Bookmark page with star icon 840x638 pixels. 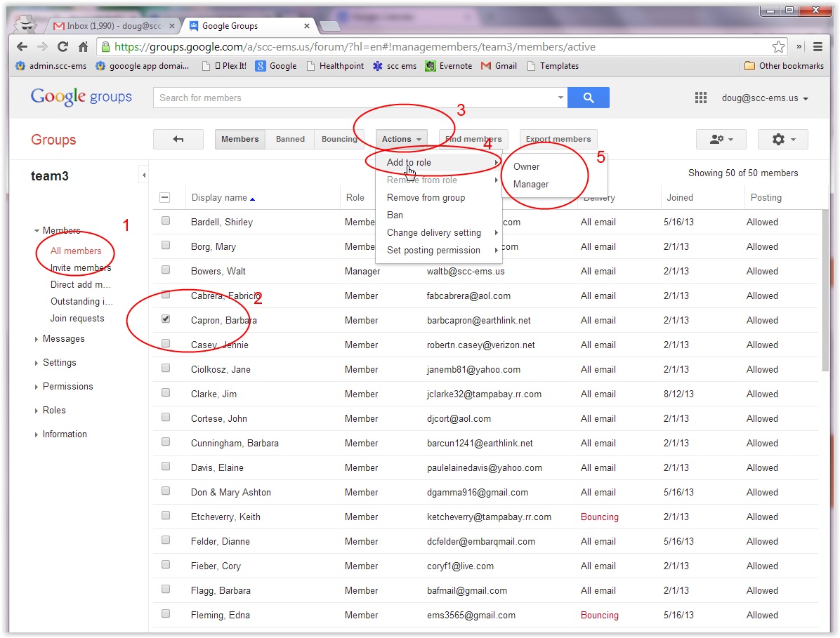point(778,47)
